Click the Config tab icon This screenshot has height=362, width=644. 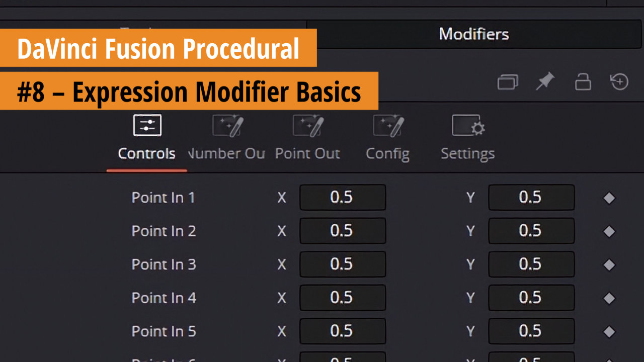(387, 126)
